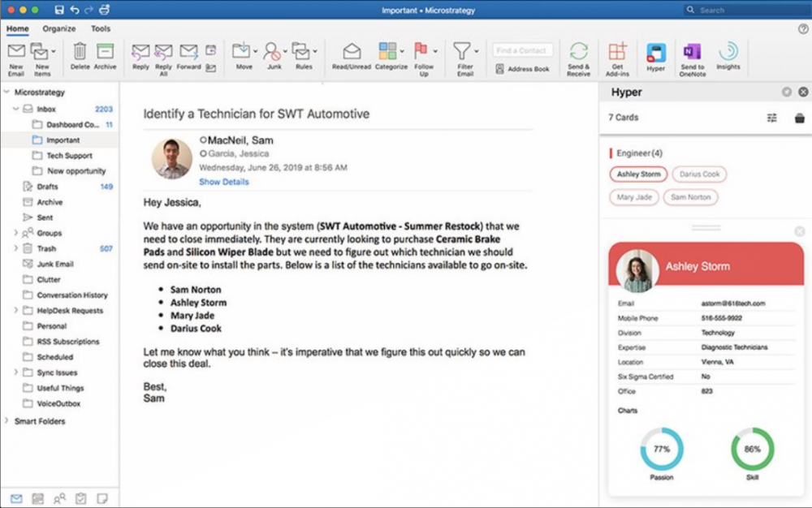This screenshot has height=508, width=812.
Task: Click the 77% Passion chart
Action: (x=661, y=449)
